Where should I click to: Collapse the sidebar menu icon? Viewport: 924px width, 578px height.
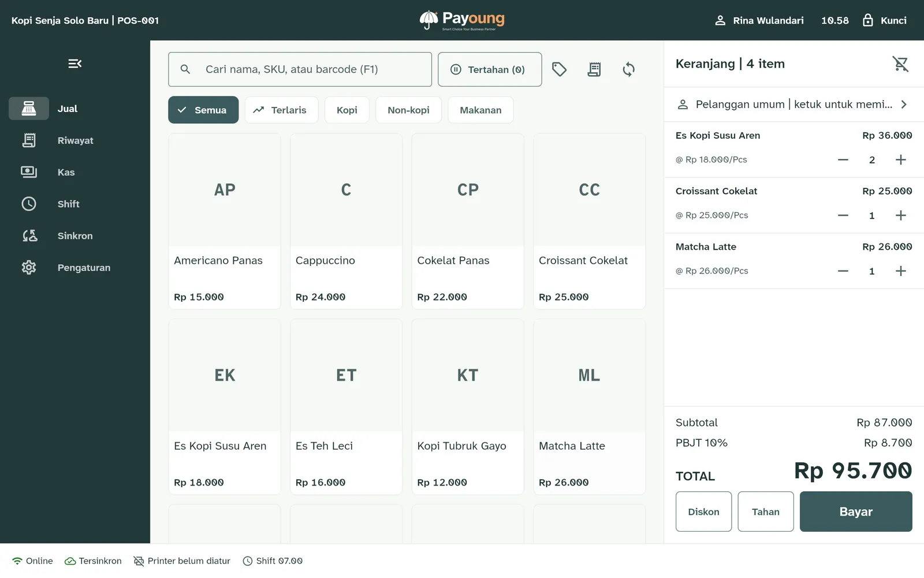[75, 64]
